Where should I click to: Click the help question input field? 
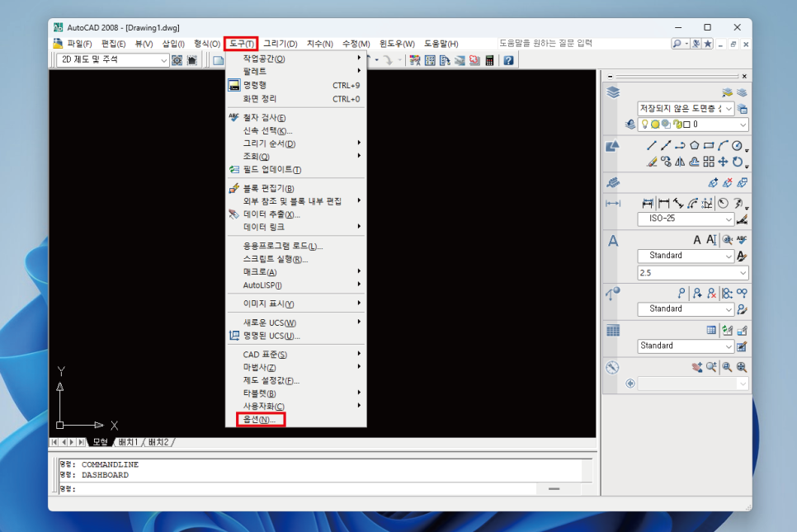click(x=582, y=44)
